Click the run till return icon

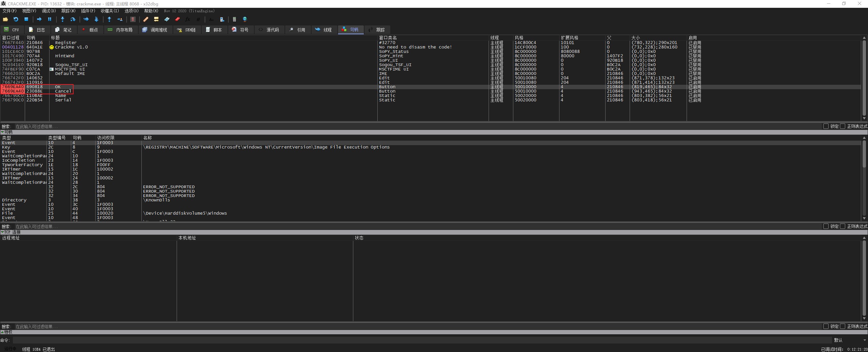click(x=109, y=19)
